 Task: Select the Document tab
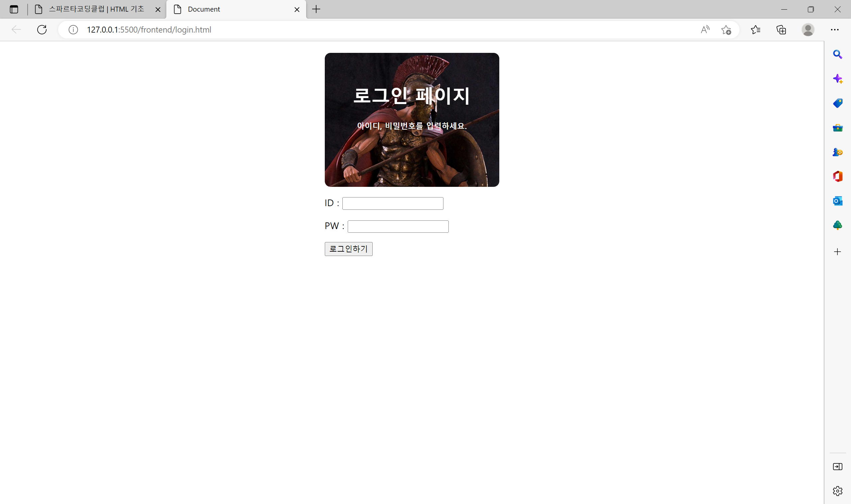tap(236, 9)
